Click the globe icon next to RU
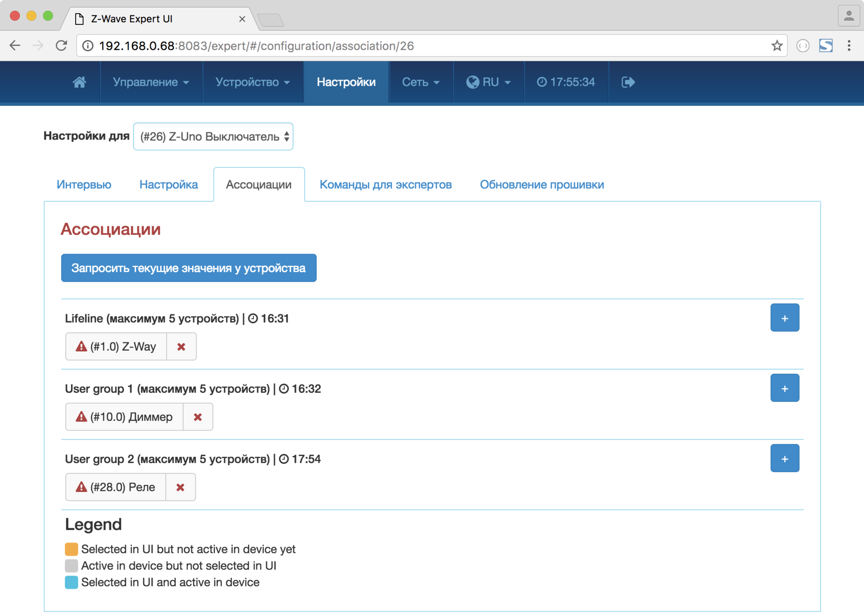 [x=472, y=82]
